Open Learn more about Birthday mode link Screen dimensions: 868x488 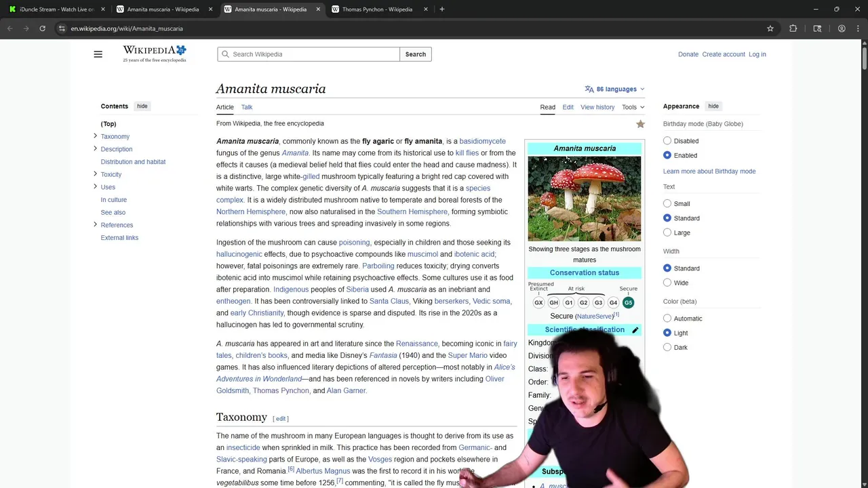point(709,171)
